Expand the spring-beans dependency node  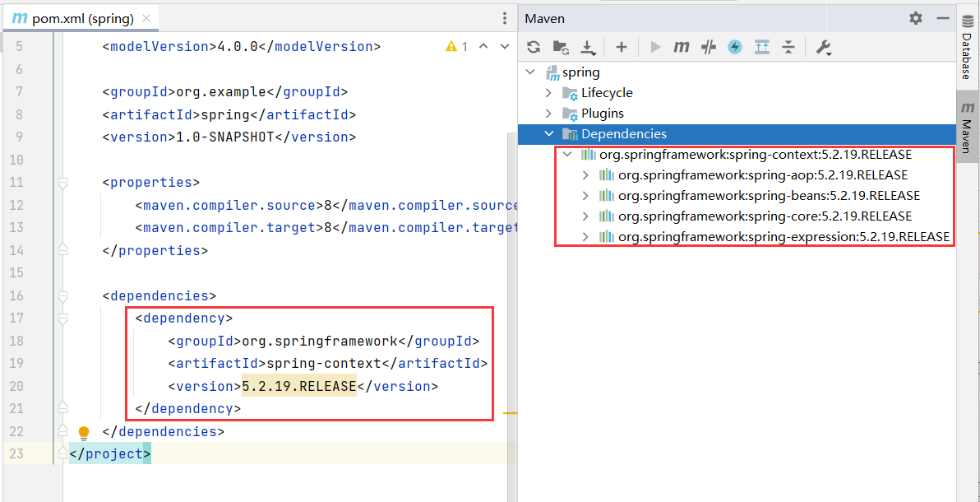pos(585,196)
